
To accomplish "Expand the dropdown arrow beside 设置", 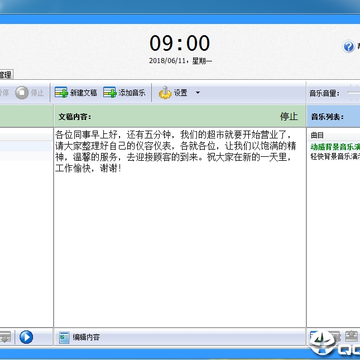I will click(x=197, y=93).
